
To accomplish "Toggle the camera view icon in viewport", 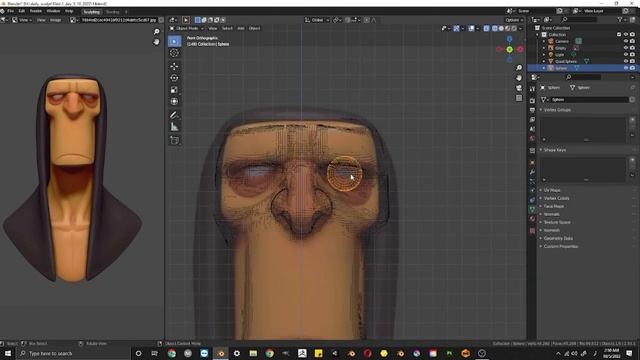I will pos(519,88).
